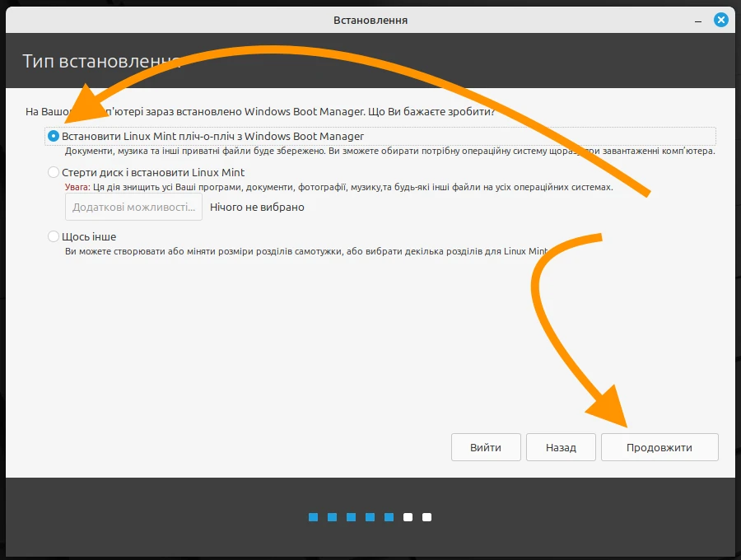Click the 'Тип встановлення' page heading
This screenshot has height=560, width=741.
[101, 61]
